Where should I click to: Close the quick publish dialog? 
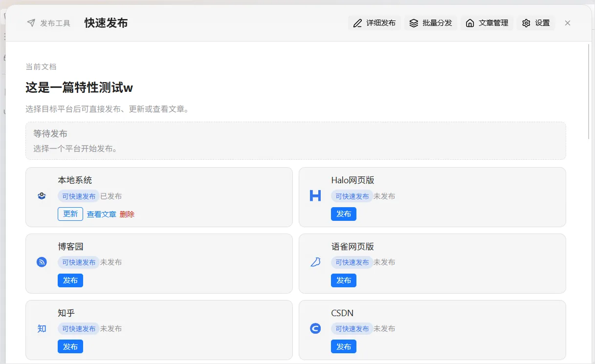(568, 23)
